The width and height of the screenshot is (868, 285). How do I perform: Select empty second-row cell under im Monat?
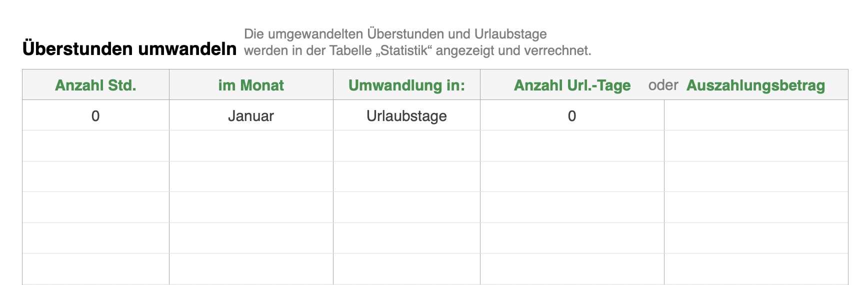click(251, 146)
